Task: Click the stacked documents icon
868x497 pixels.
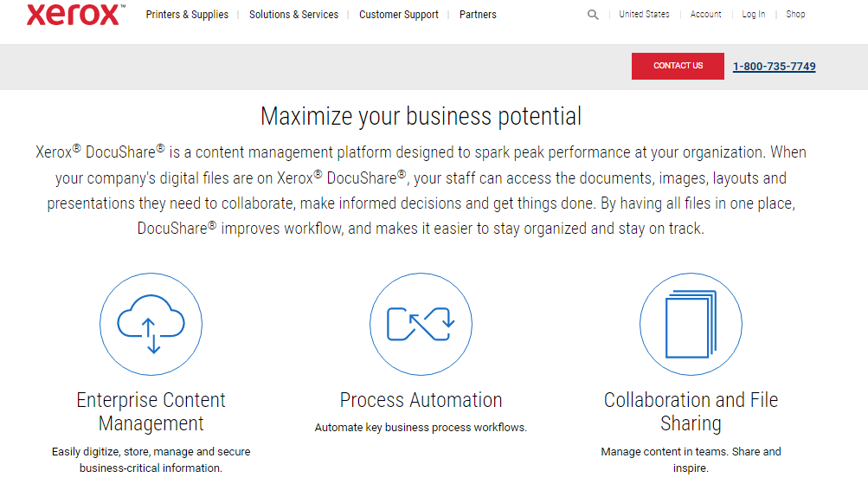Action: [691, 325]
